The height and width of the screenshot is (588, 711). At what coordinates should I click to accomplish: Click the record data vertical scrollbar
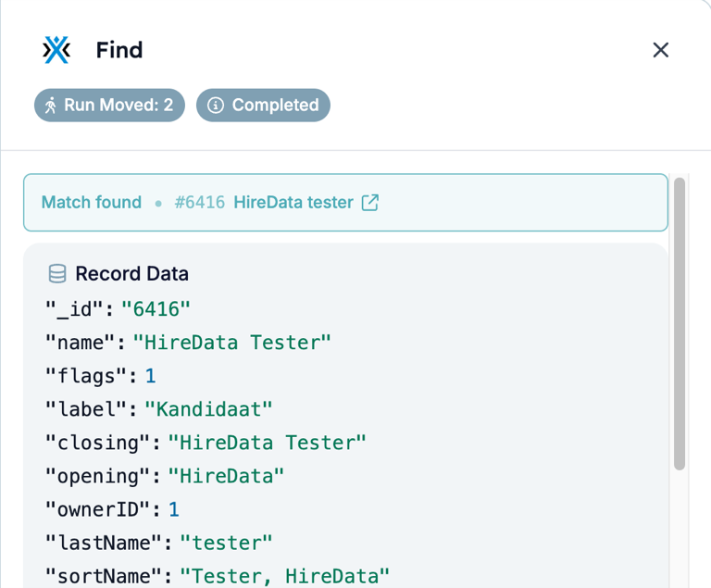coord(680,324)
